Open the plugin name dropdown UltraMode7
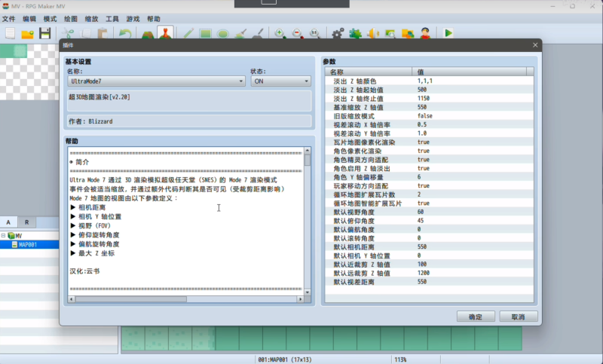603x364 pixels. click(x=157, y=81)
